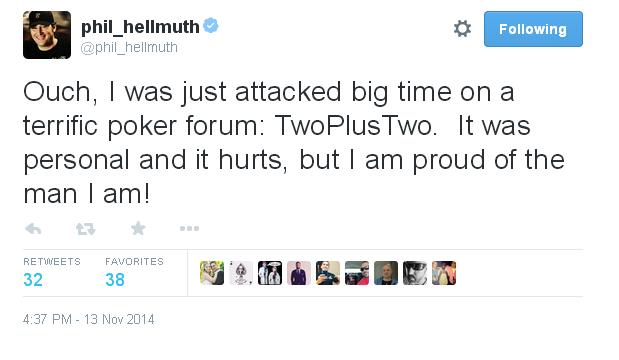View the 38 favorites list
This screenshot has height=360, width=619.
(115, 279)
